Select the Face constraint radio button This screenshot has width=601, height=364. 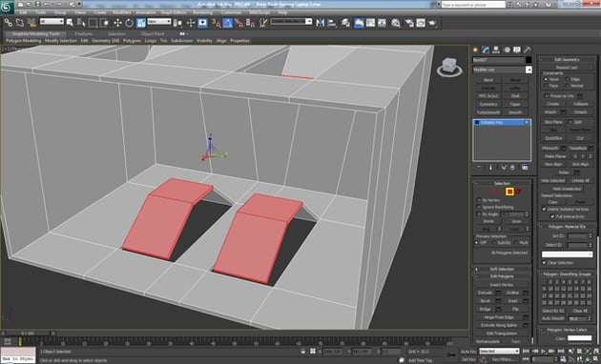(546, 86)
